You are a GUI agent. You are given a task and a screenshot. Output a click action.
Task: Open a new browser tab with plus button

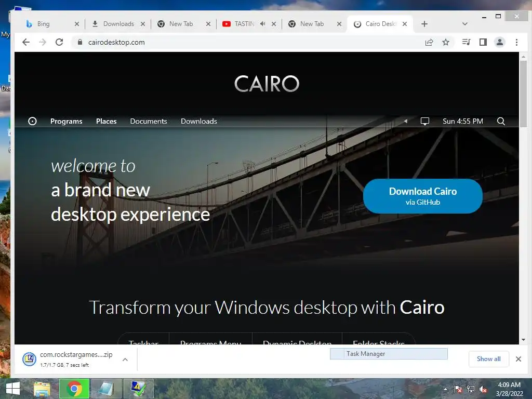point(424,24)
